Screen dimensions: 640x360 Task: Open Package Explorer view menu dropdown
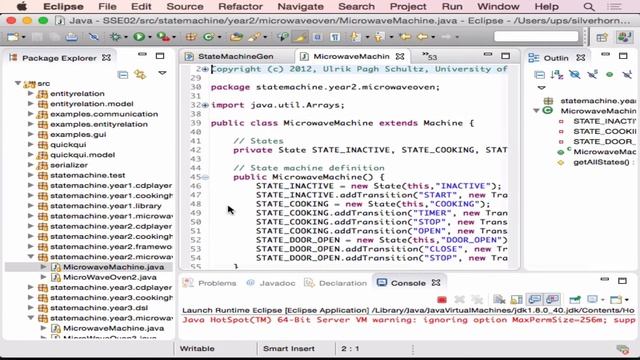click(x=162, y=73)
